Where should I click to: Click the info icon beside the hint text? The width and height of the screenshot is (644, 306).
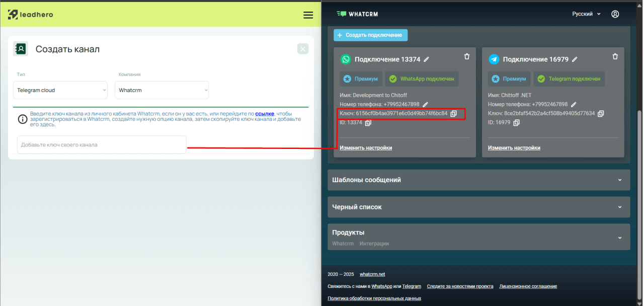[x=23, y=119]
